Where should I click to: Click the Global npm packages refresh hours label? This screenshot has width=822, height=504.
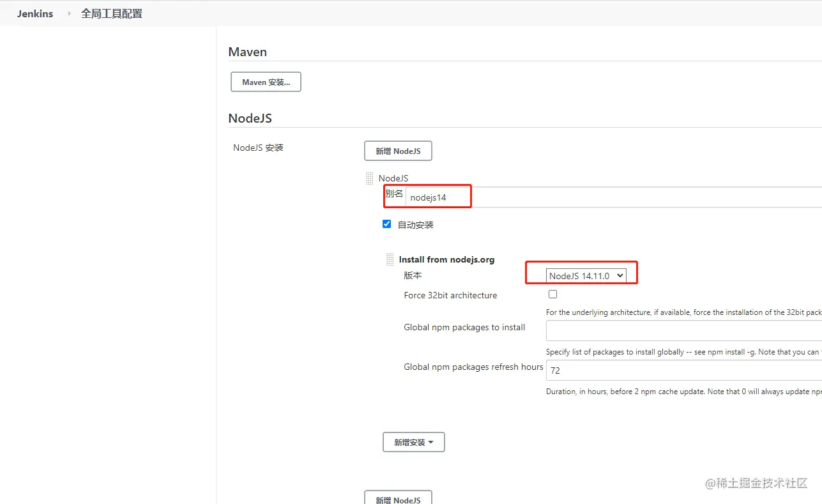tap(473, 367)
